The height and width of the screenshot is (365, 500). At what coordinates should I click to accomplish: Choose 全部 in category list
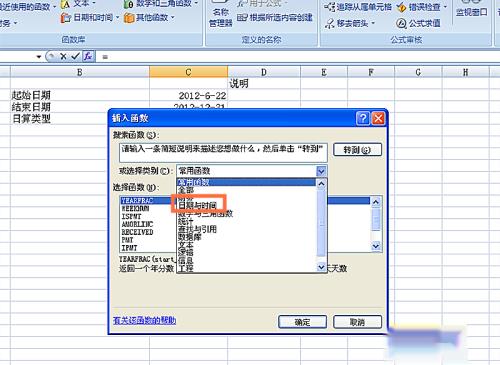coord(186,190)
